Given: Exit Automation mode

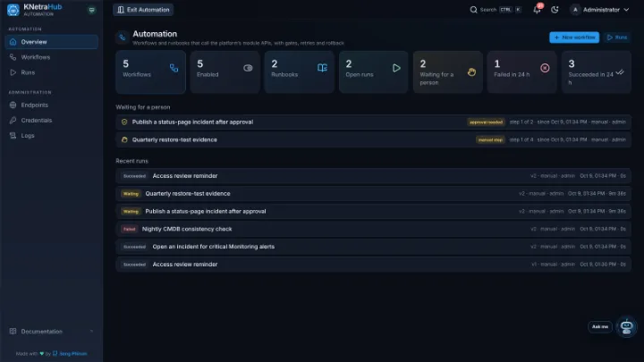Looking at the screenshot, I should point(143,10).
